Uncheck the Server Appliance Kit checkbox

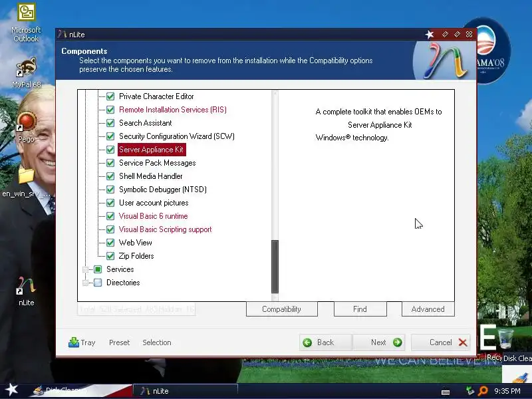[110, 150]
